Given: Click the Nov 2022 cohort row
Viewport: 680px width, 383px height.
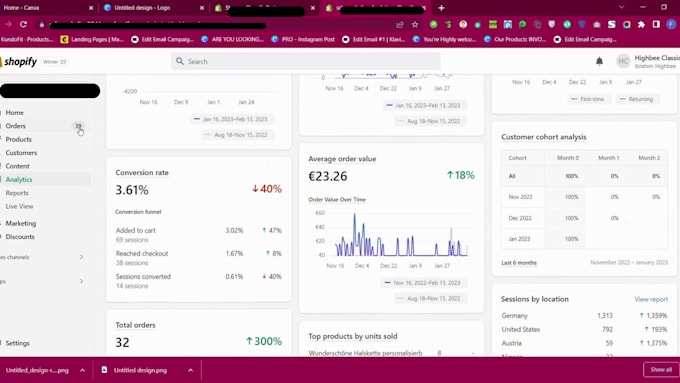Looking at the screenshot, I should (584, 197).
